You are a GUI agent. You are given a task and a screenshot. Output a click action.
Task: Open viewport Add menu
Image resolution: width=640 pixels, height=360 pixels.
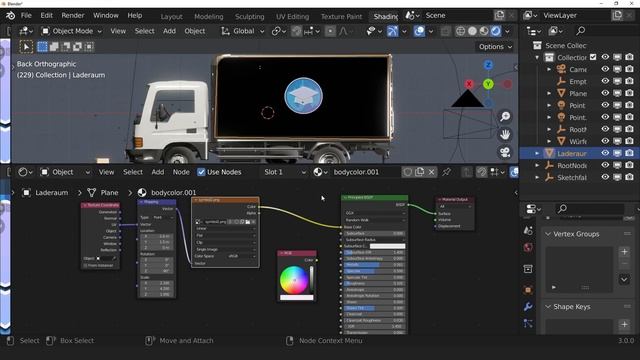click(169, 31)
